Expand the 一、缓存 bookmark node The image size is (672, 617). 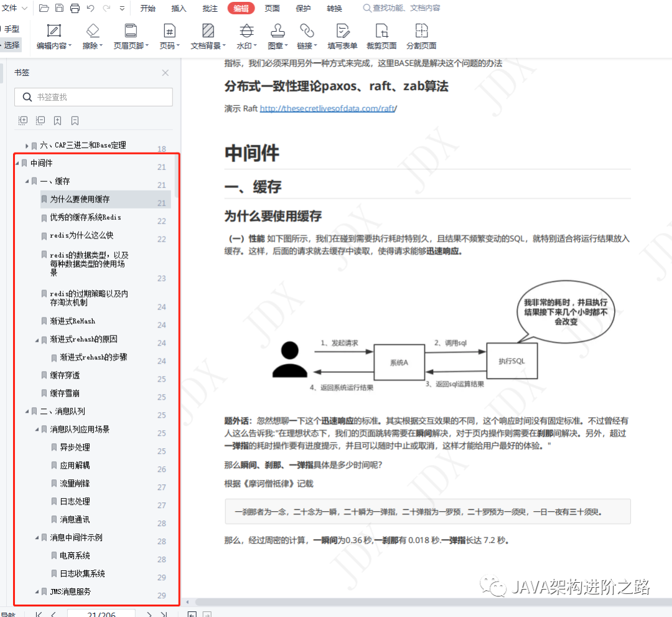[27, 181]
